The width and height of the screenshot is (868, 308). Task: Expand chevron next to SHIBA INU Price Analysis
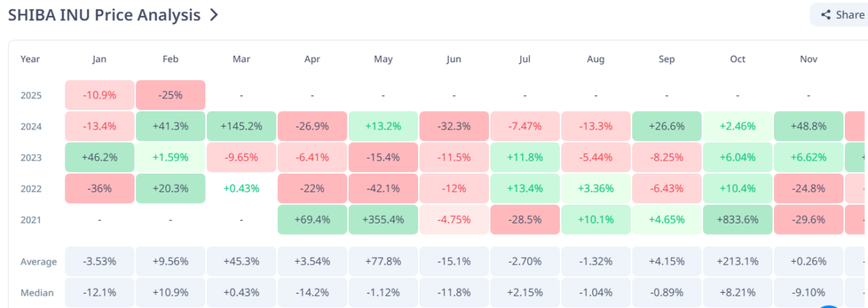pyautogui.click(x=213, y=14)
